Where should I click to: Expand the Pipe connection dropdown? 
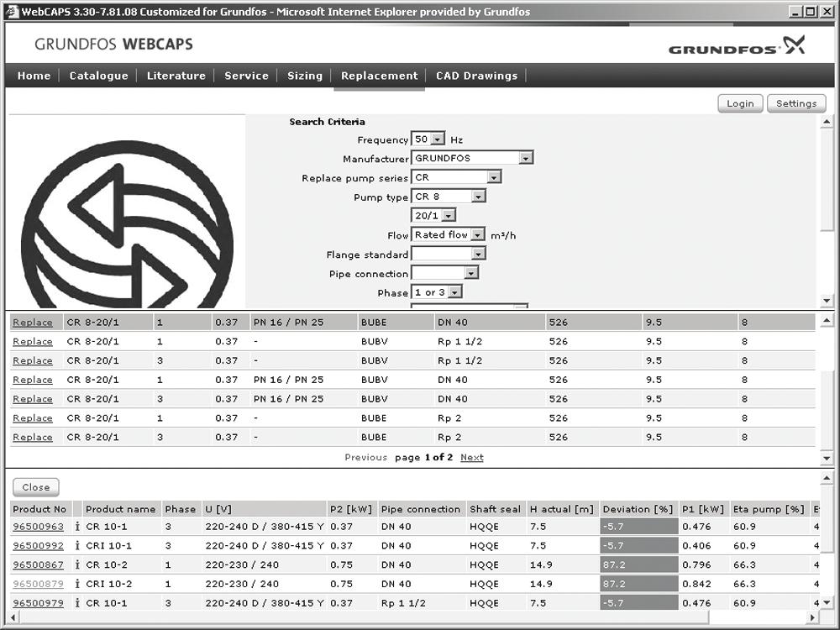click(471, 273)
